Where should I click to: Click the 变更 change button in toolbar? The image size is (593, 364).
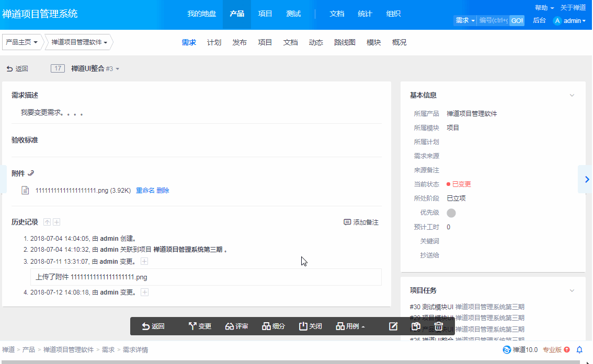(200, 326)
